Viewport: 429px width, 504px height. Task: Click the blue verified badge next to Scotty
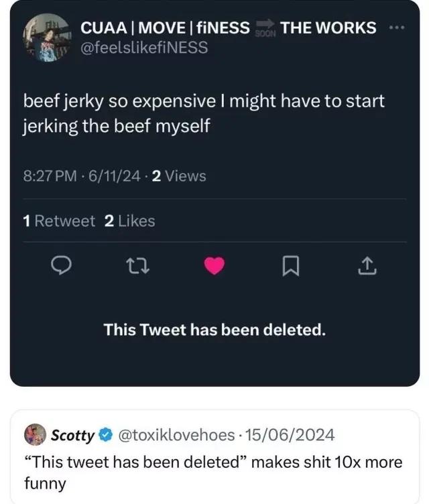106,435
